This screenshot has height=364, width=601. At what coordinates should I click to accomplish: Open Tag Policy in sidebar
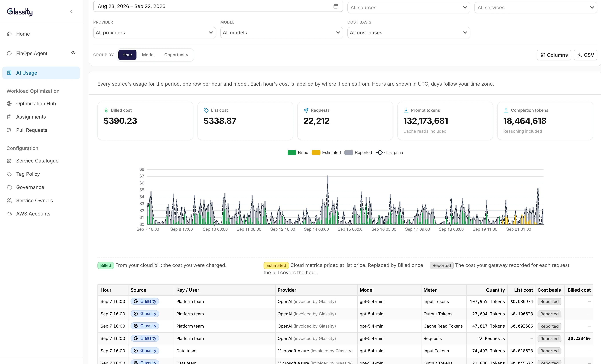28,174
